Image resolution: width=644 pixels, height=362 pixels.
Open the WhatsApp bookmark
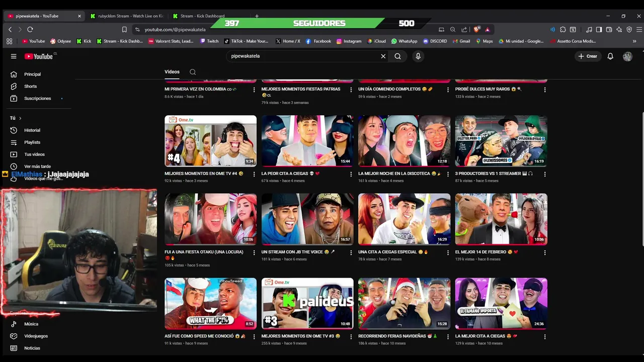(405, 41)
